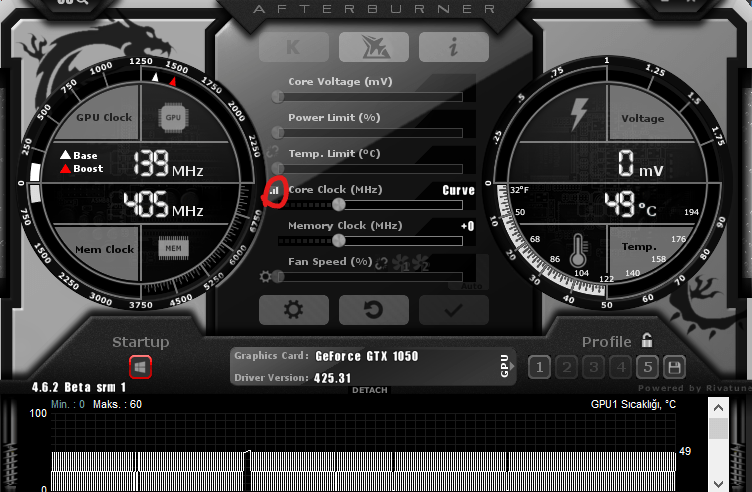Image resolution: width=752 pixels, height=492 pixels.
Task: Launch the OC Scanner plane icon
Action: click(374, 47)
